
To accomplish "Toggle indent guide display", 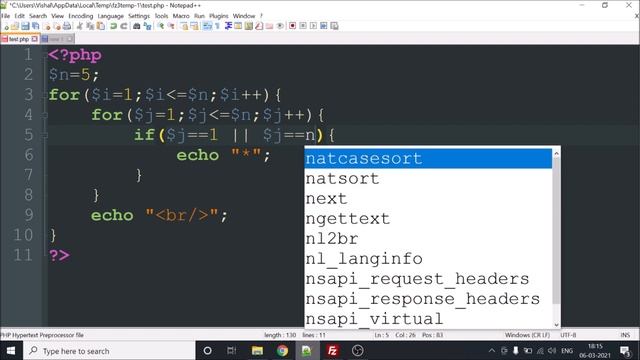I will 229,26.
